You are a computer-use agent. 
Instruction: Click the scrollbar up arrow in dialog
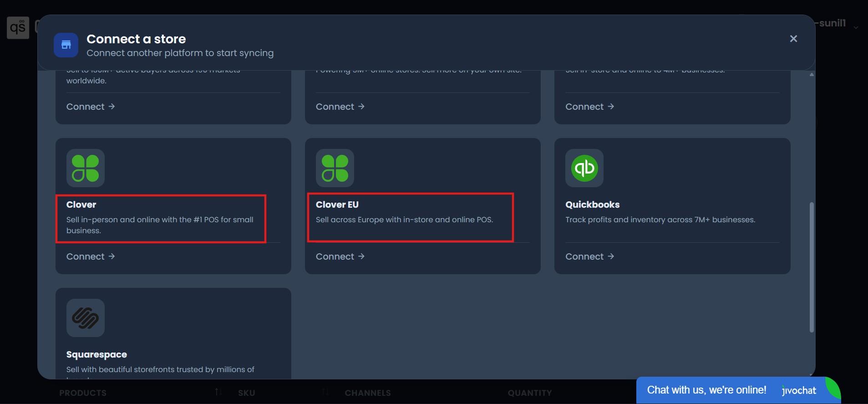click(x=812, y=75)
